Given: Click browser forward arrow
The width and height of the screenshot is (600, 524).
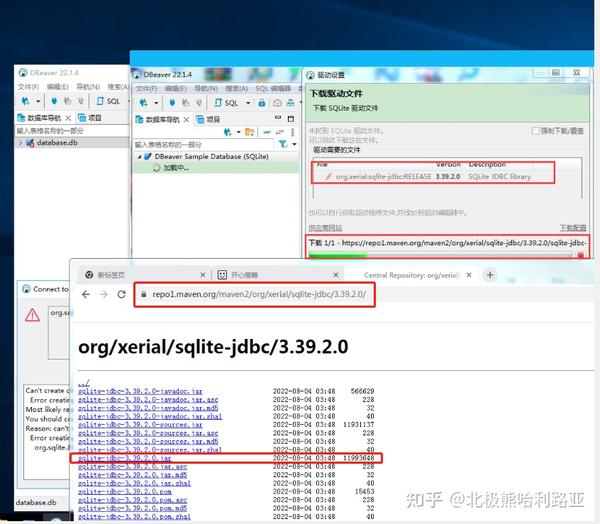Looking at the screenshot, I should coord(104,294).
